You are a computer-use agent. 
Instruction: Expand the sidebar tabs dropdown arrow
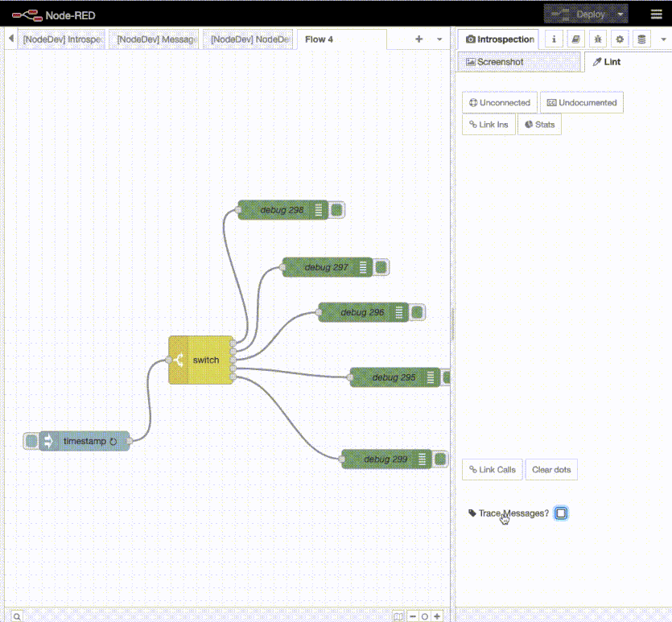click(x=663, y=39)
